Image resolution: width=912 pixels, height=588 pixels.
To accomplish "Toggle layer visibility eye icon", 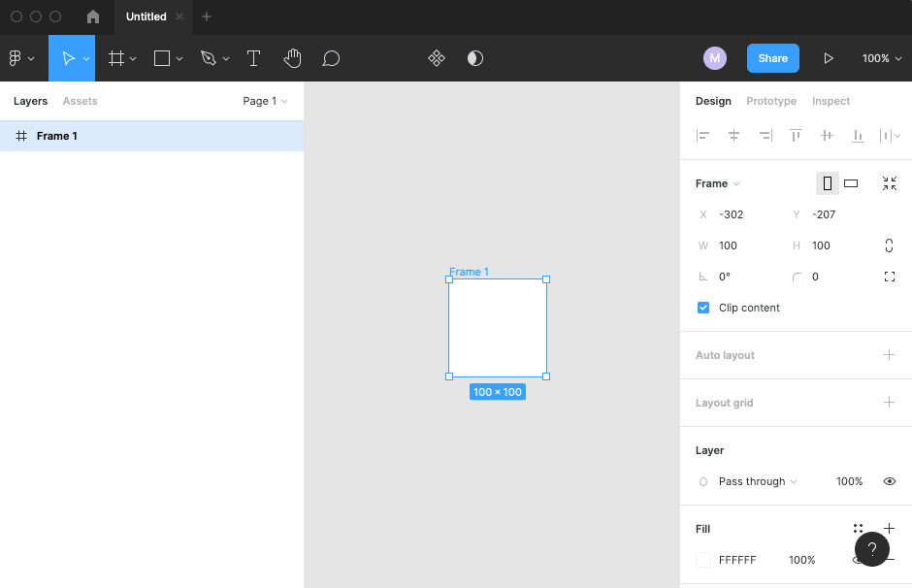I will 890,481.
